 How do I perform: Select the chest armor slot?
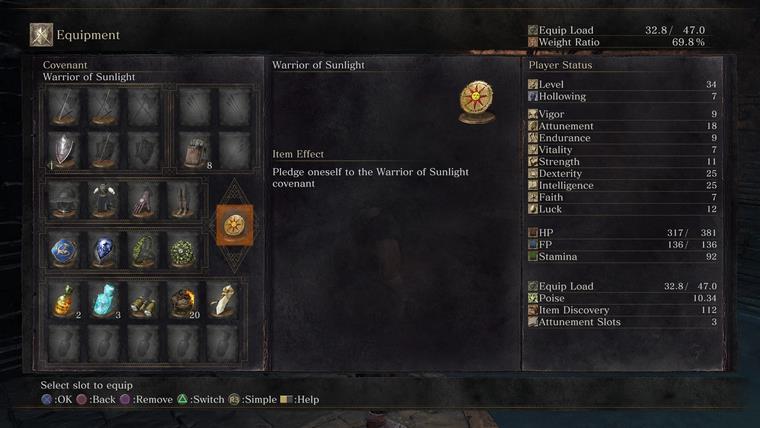[x=103, y=200]
